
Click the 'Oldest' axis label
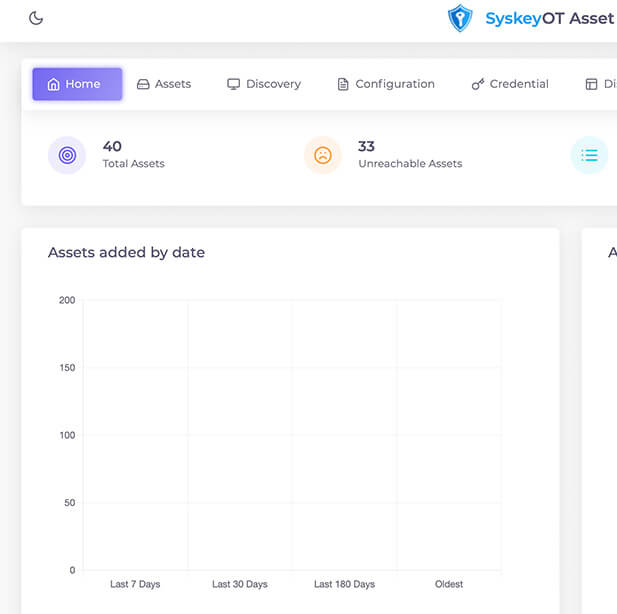click(x=449, y=584)
